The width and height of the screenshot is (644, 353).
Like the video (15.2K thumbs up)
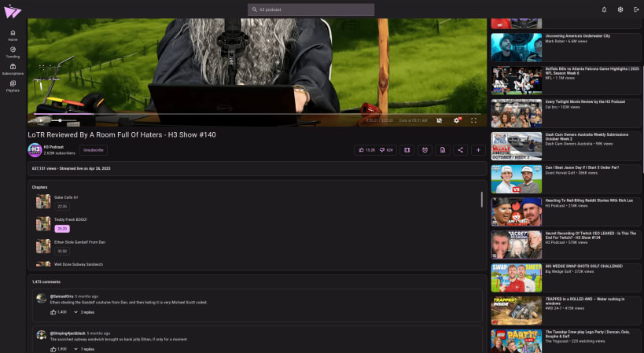point(366,150)
